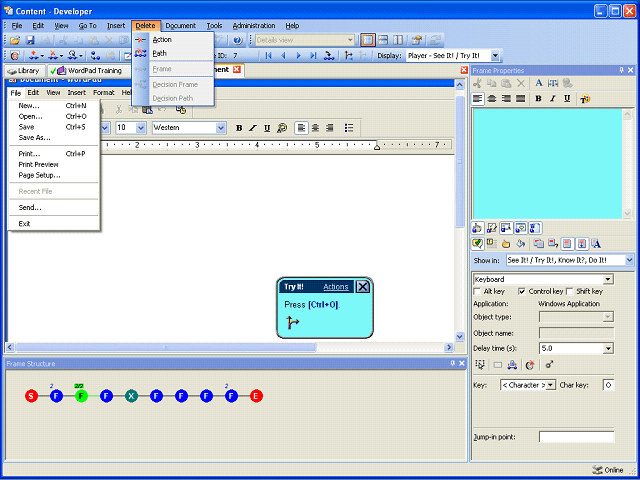This screenshot has height=480, width=640.
Task: Click the red target icon on the left toolbar
Action: [x=14, y=56]
